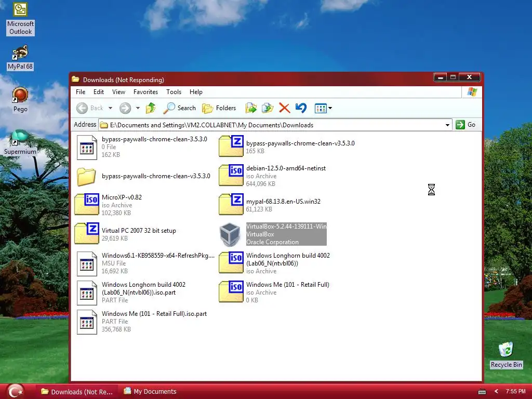
Task: Open the Views dropdown arrow
Action: (x=330, y=108)
